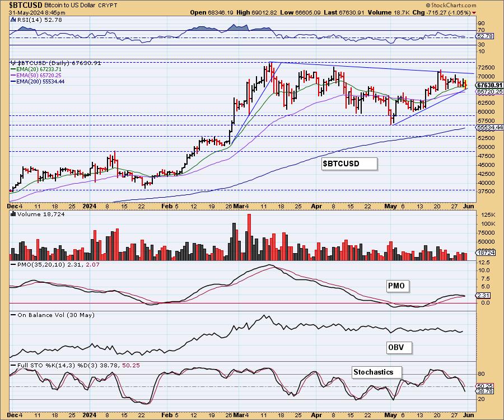Click the 38.78 tag on stochastics axis
Viewport: 504px width, 420px height.
485,391
